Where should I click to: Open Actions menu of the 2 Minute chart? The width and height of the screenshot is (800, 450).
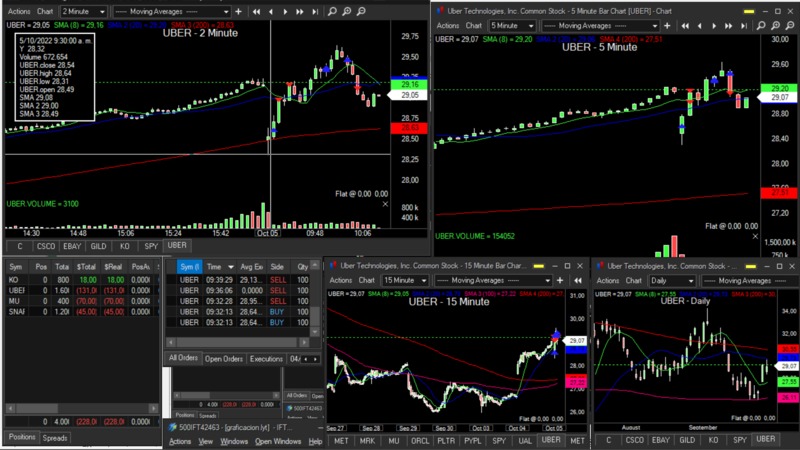click(x=19, y=12)
